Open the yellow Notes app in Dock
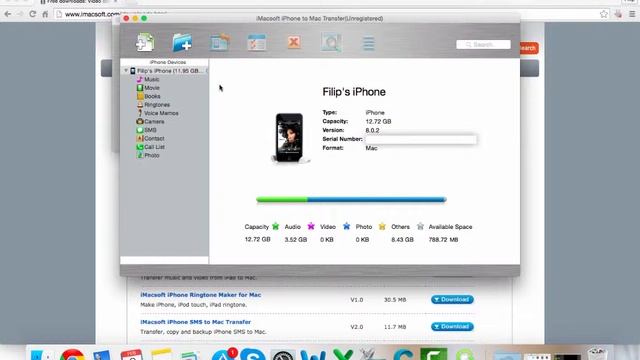Viewport: 640px width, 360px height. point(161,354)
